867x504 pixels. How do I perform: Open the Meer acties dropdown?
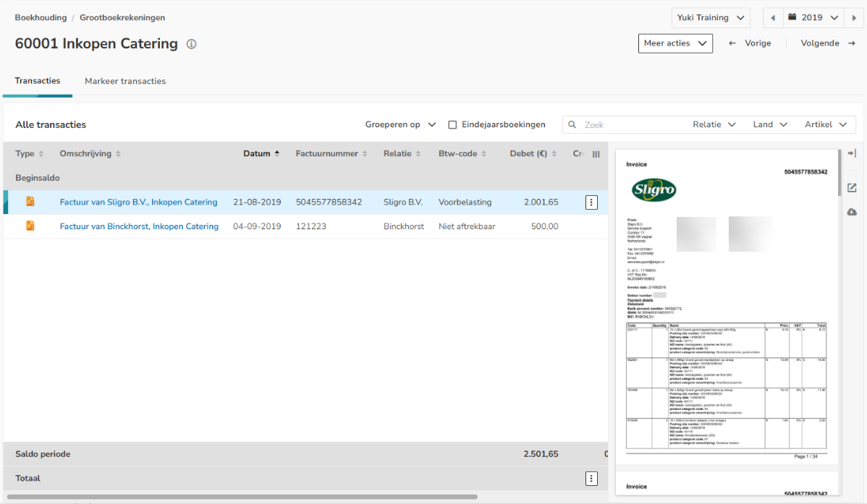tap(674, 43)
